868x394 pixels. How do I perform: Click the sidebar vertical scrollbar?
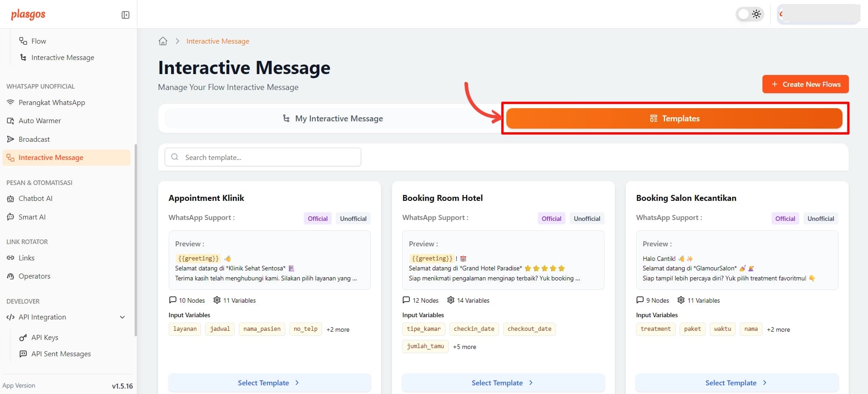pos(136,240)
